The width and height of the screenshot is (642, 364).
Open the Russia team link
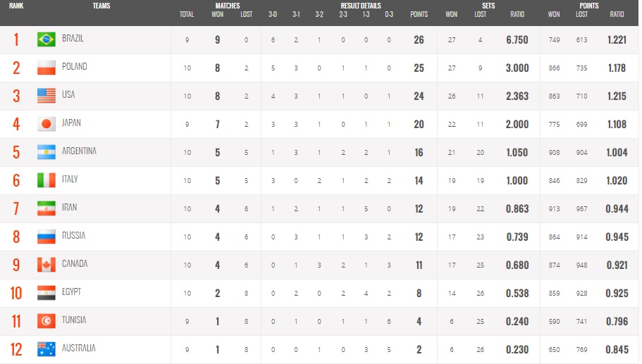(x=74, y=236)
